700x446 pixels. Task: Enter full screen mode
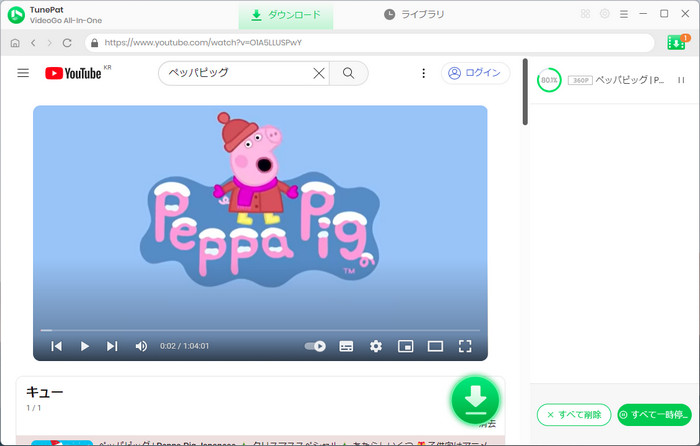click(465, 346)
